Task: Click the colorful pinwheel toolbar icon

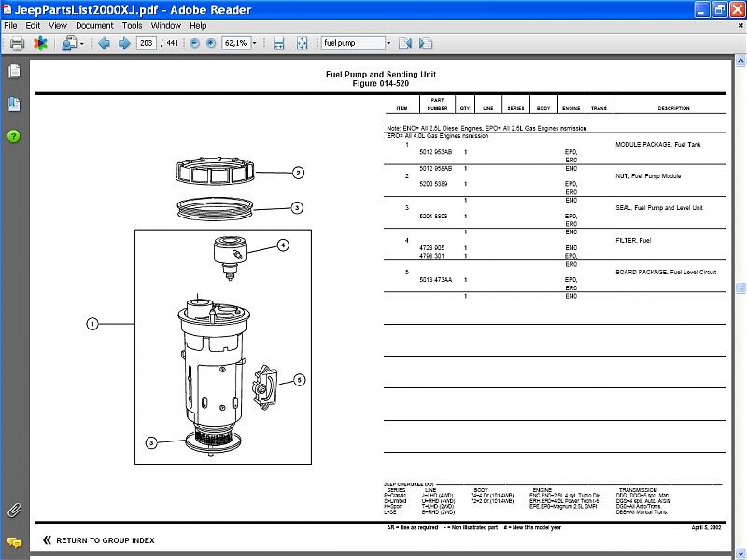Action: (40, 43)
